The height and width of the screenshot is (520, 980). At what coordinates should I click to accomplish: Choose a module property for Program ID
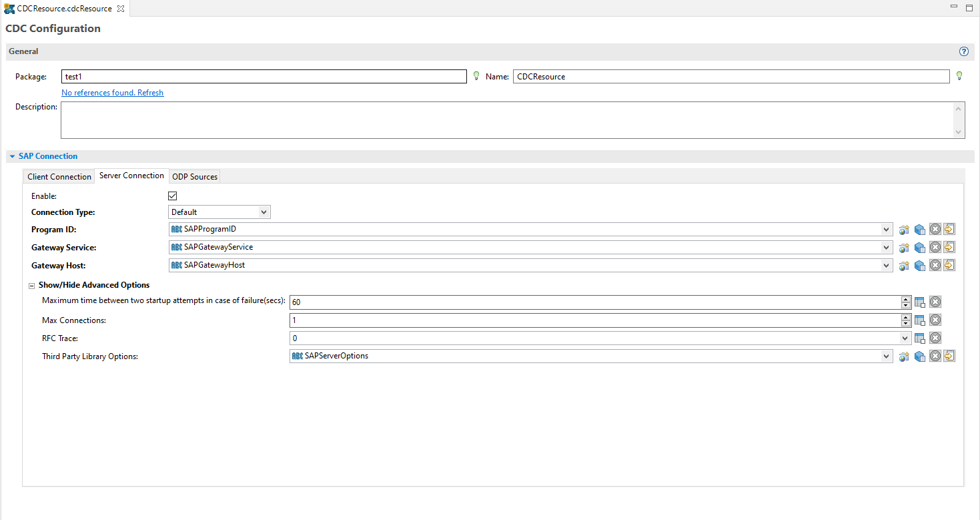pos(920,230)
